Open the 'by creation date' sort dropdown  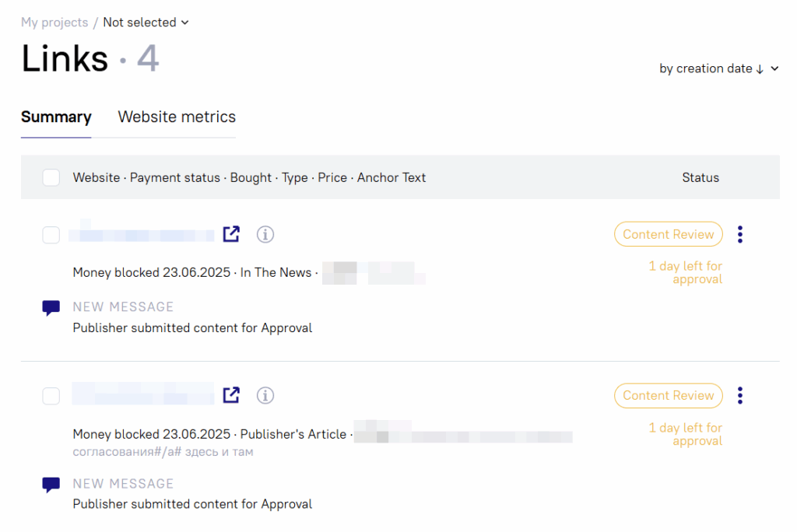pos(718,68)
